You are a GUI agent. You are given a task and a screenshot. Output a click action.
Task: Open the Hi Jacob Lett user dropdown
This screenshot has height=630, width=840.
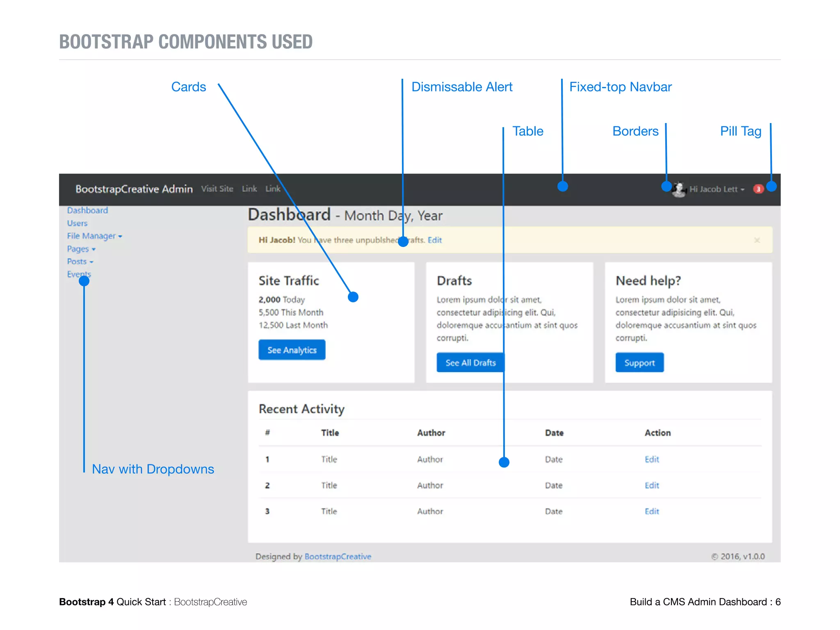[x=717, y=189]
